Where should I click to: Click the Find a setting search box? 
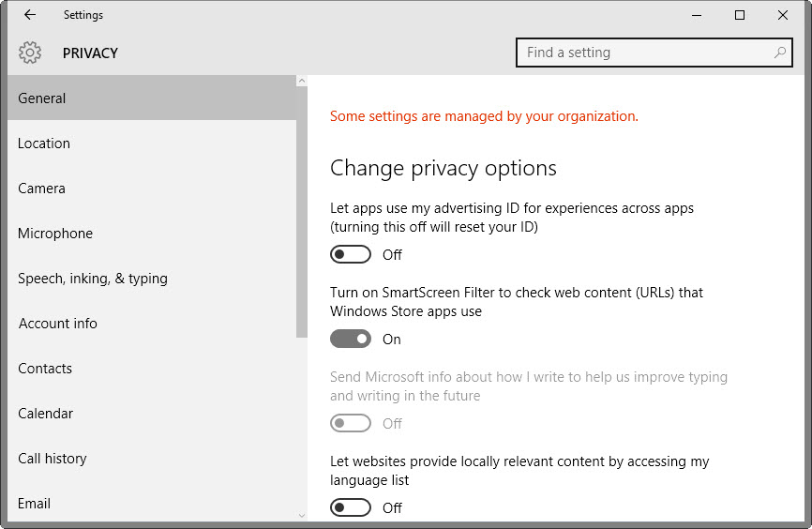tap(647, 53)
